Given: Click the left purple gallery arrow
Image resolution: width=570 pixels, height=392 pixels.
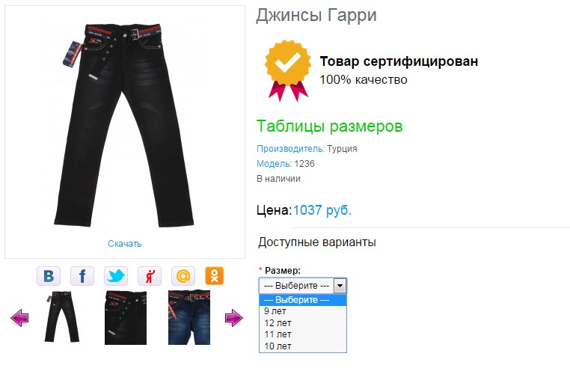Looking at the screenshot, I should point(19,318).
